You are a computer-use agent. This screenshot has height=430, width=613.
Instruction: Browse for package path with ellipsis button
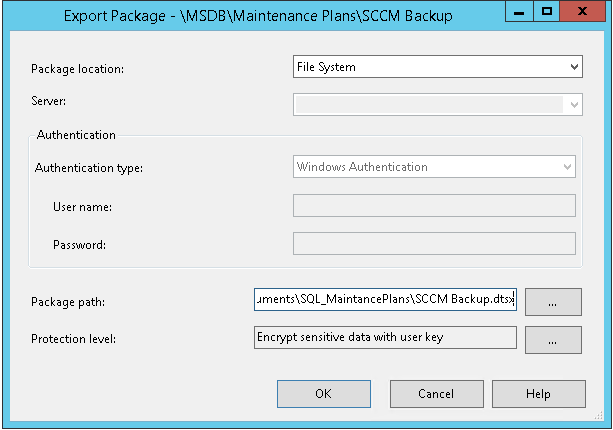coord(553,302)
